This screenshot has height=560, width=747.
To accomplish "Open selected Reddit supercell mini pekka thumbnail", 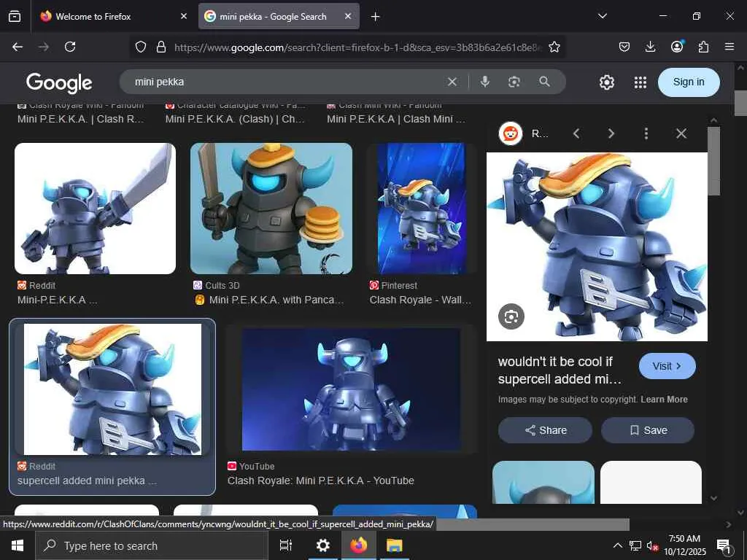I will (x=112, y=389).
